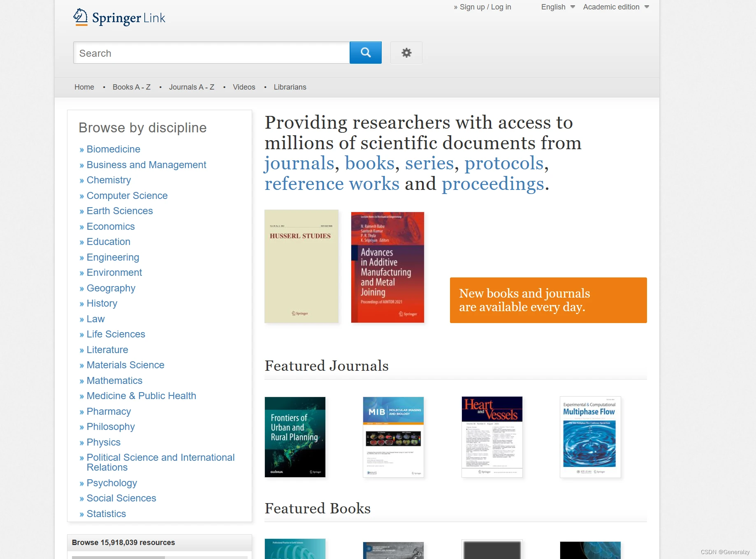Open the Husserl Studies journal cover
The width and height of the screenshot is (756, 559).
click(301, 266)
